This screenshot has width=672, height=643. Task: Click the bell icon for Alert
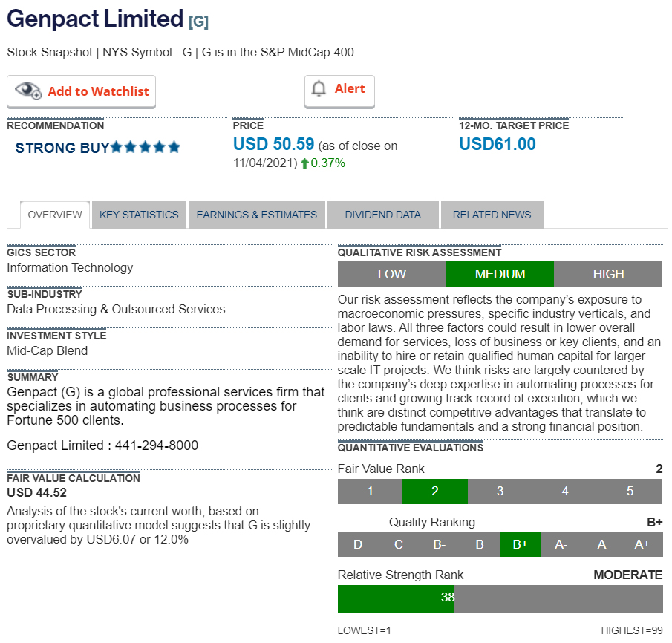(319, 89)
